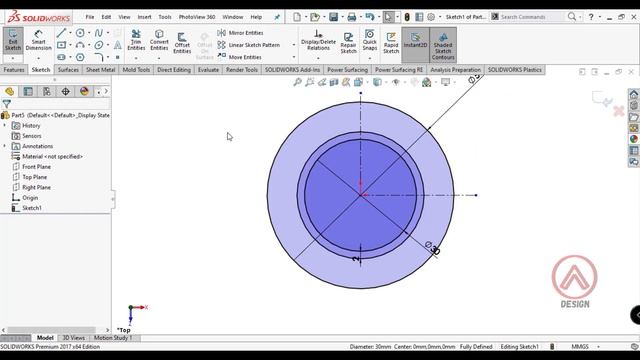Switch to the Motion Study 1 tab

pyautogui.click(x=113, y=338)
